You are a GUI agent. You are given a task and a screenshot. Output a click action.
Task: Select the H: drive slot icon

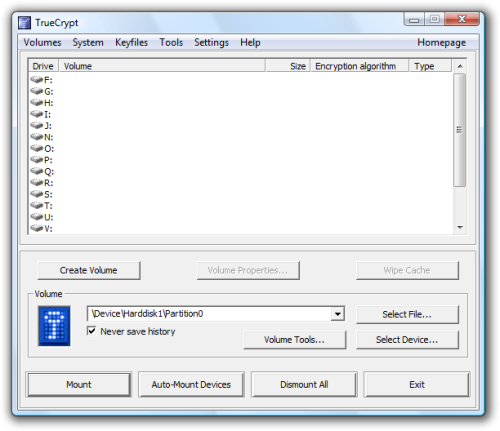click(x=36, y=102)
